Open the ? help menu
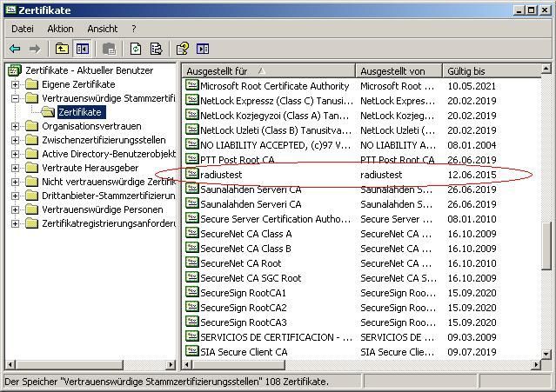 (134, 29)
